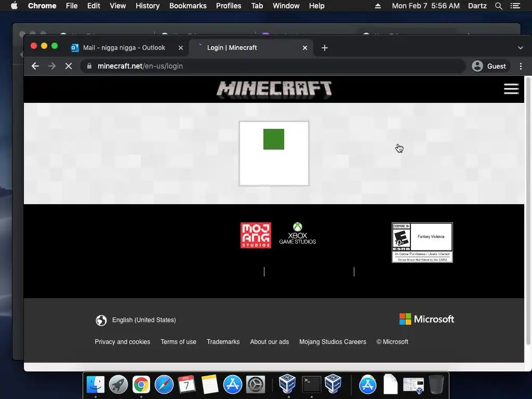Open the Minecraft hamburger menu
Viewport: 532px width, 399px height.
511,89
